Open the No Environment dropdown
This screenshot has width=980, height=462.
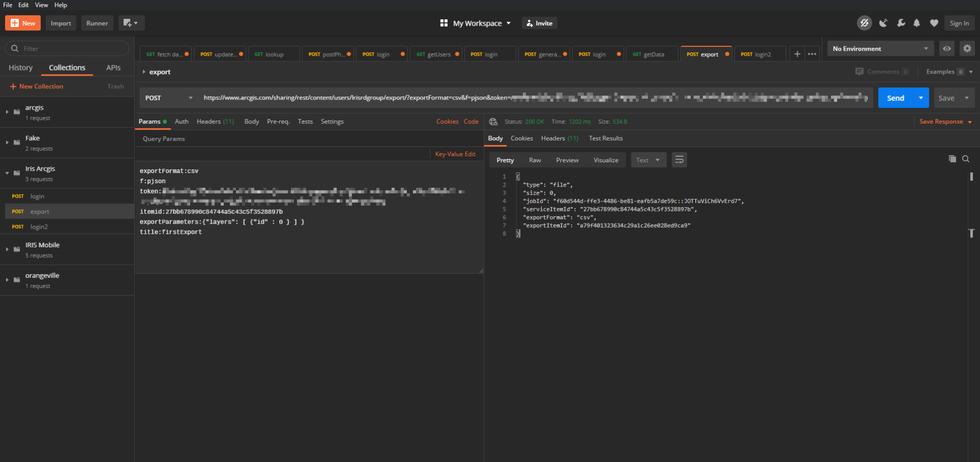(880, 48)
